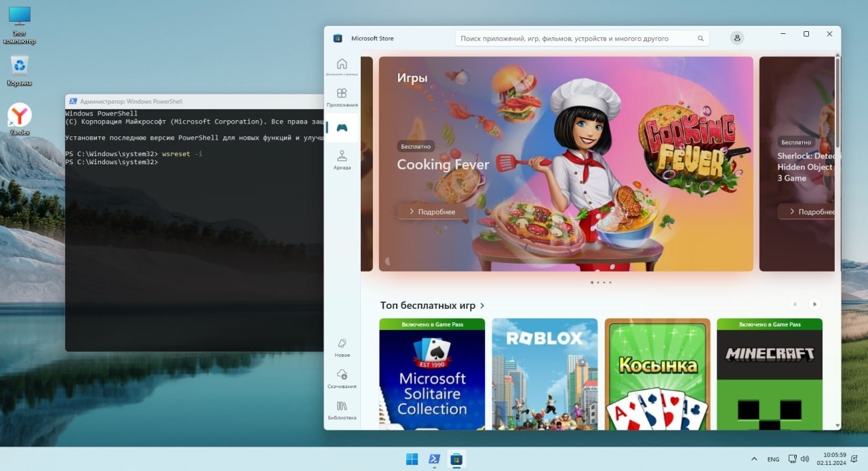Click Microsoft Store icon on taskbar
868x471 pixels.
click(456, 459)
